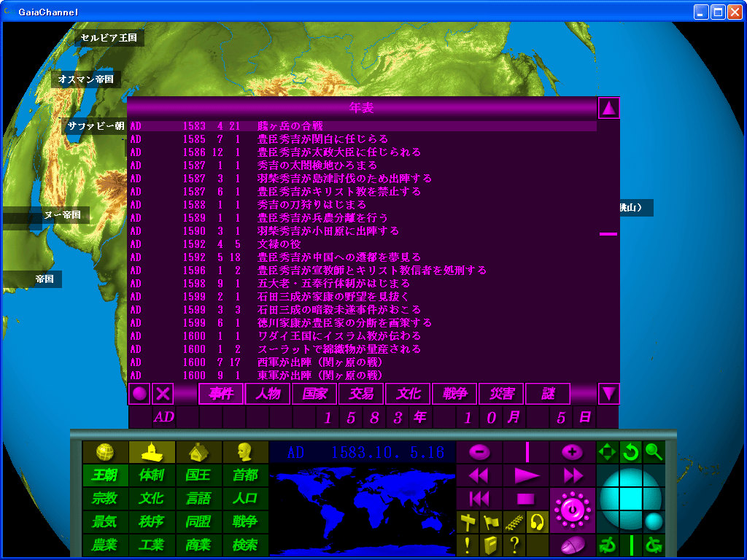Screen dimensions: 747x560
Task: Click the green あ character icon on the left
Action: click(608, 545)
